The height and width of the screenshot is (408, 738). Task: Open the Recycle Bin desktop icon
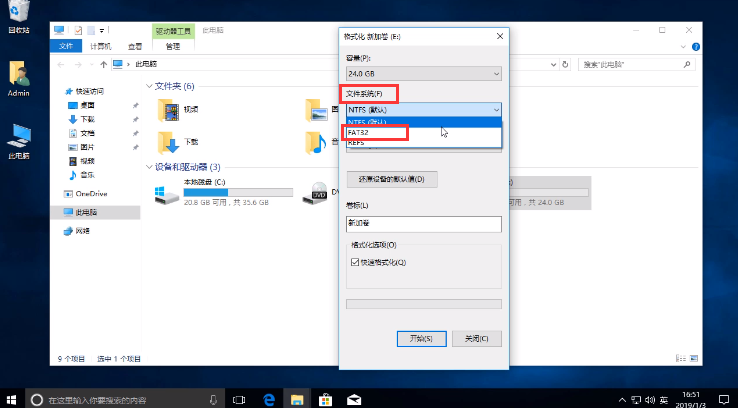18,14
